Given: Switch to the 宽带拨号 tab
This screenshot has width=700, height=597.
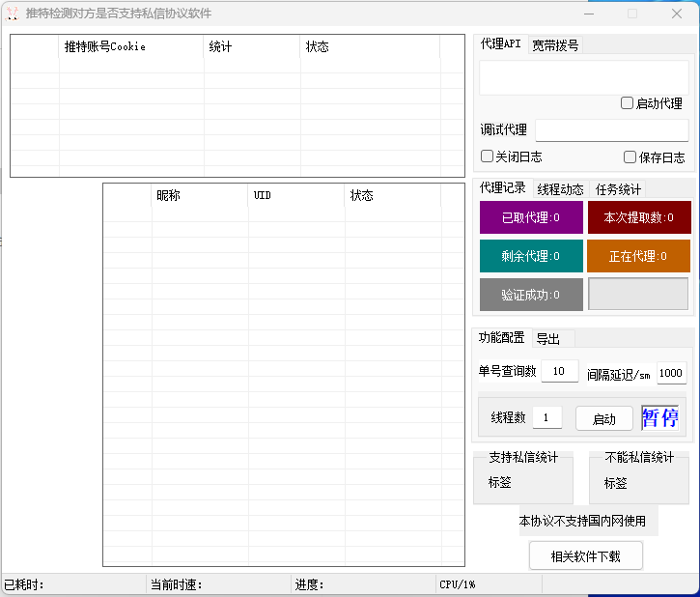Looking at the screenshot, I should tap(555, 44).
